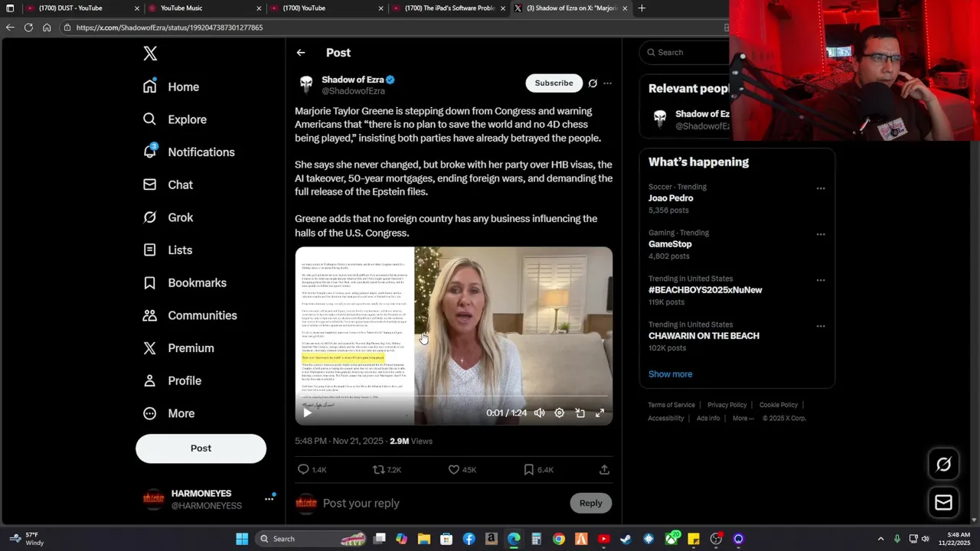The height and width of the screenshot is (551, 980).
Task: Open Windows Start menu
Action: pyautogui.click(x=242, y=539)
